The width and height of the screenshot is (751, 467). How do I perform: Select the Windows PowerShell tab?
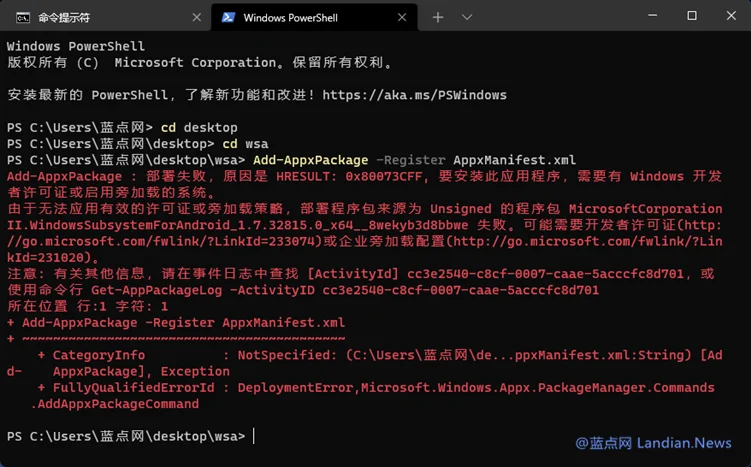[314, 18]
